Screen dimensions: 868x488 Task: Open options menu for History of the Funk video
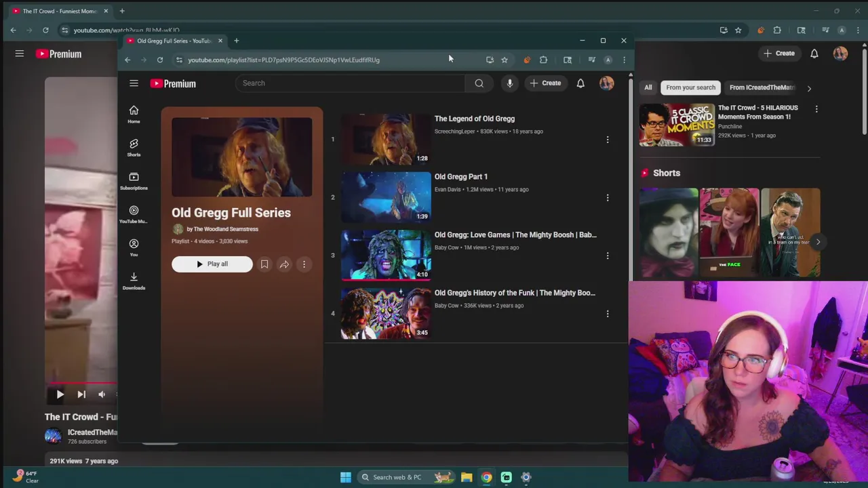[608, 314]
